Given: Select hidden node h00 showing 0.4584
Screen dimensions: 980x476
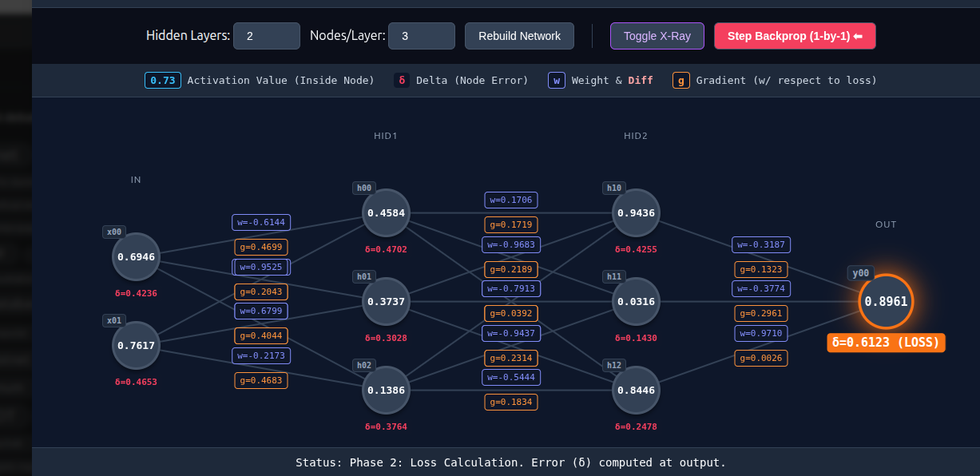Looking at the screenshot, I should click(386, 213).
